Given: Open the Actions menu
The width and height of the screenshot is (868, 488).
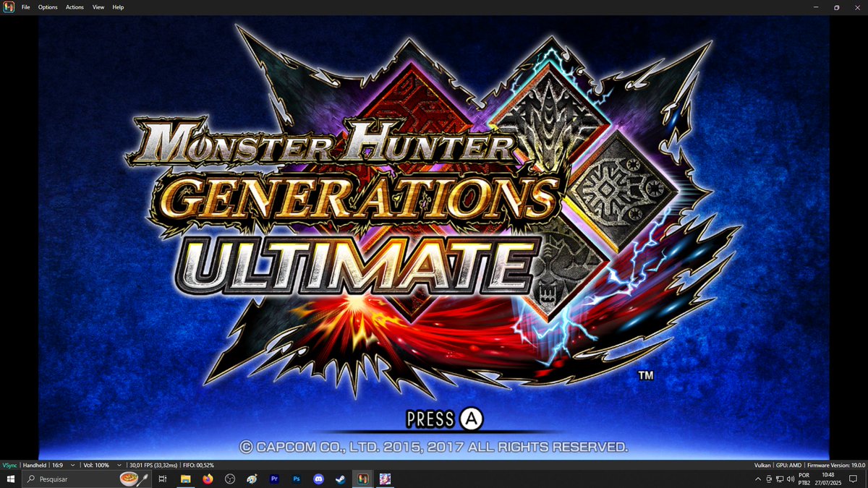Looking at the screenshot, I should (x=75, y=7).
